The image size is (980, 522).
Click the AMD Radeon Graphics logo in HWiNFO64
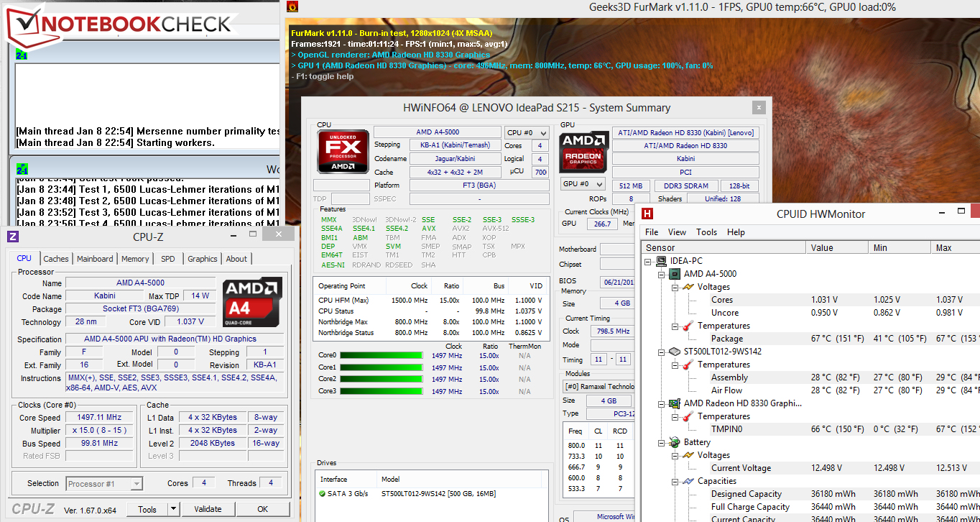[583, 152]
